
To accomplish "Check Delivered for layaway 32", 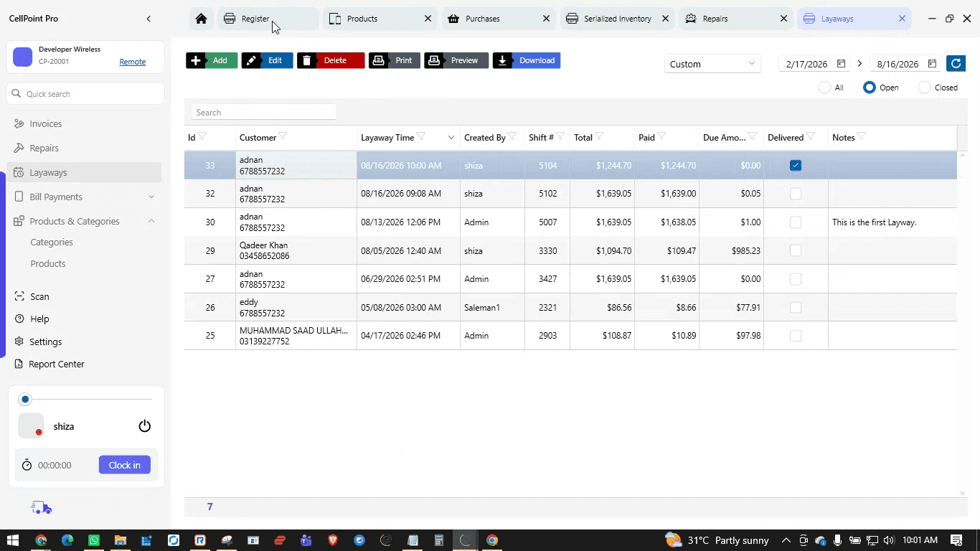I will point(796,194).
